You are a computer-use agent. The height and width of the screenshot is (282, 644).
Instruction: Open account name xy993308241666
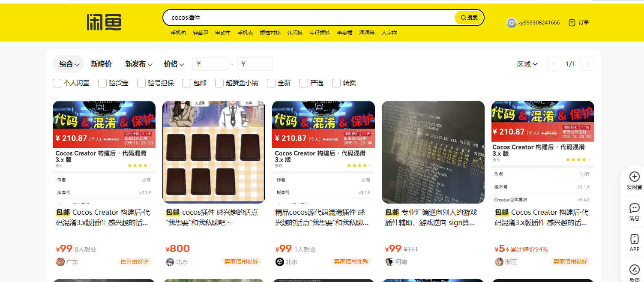click(x=539, y=23)
